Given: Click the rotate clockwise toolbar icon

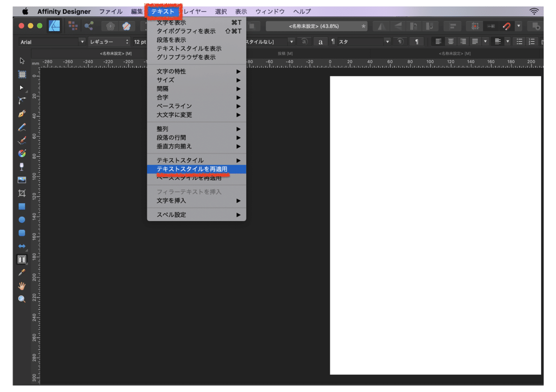Looking at the screenshot, I should click(431, 26).
